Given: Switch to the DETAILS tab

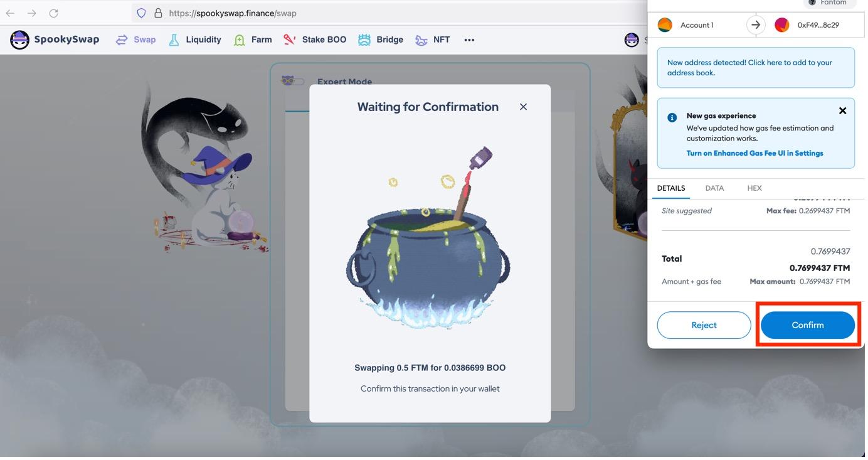Looking at the screenshot, I should pyautogui.click(x=670, y=188).
